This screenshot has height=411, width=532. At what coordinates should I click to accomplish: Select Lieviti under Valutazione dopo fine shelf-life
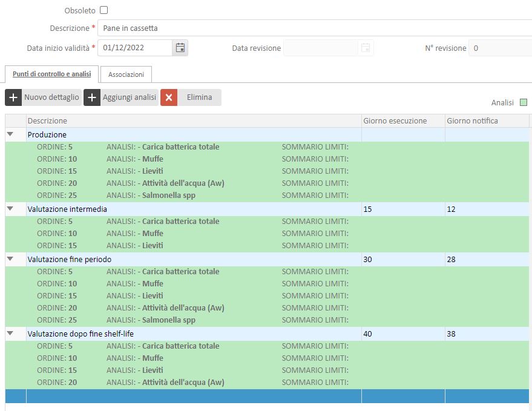click(x=267, y=370)
